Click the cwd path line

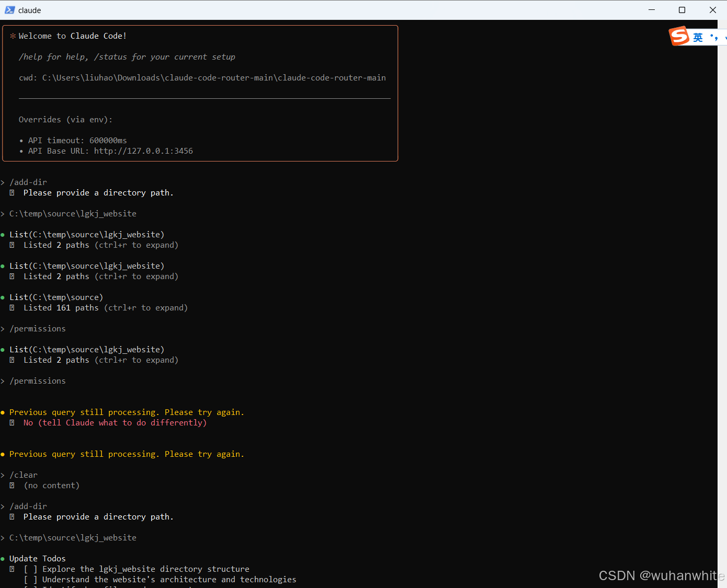pyautogui.click(x=202, y=78)
